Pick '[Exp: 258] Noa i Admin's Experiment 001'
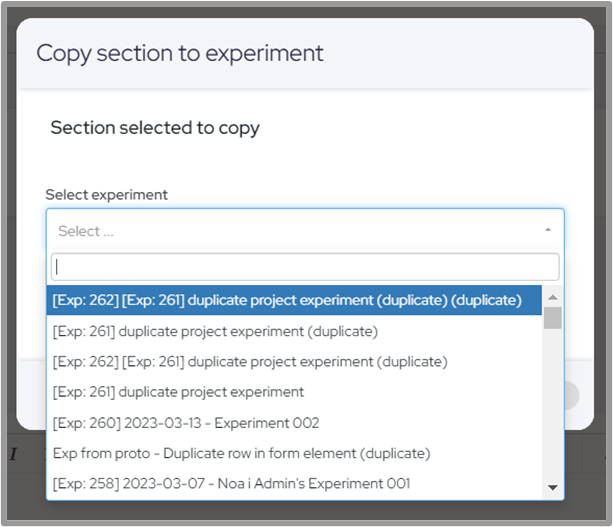613x527 pixels. [x=231, y=484]
